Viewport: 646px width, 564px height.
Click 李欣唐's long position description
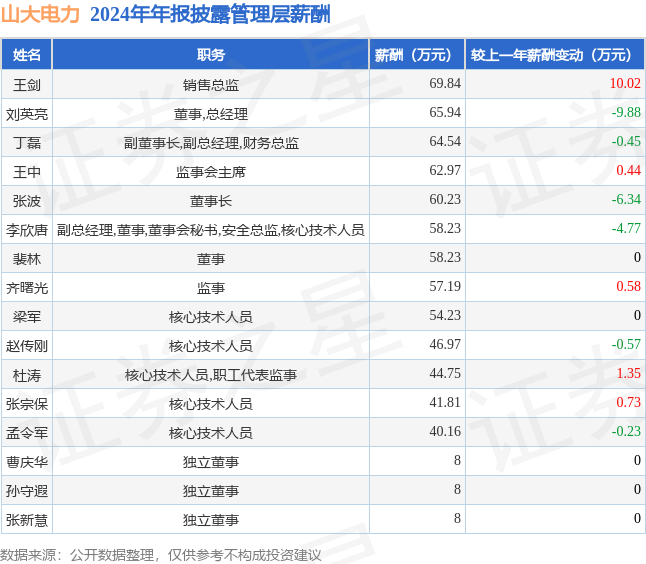(211, 230)
